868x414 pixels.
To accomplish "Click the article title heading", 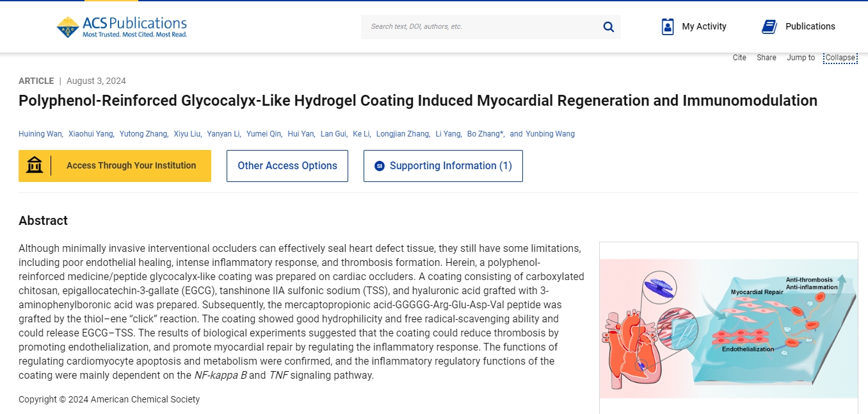I will tap(418, 101).
